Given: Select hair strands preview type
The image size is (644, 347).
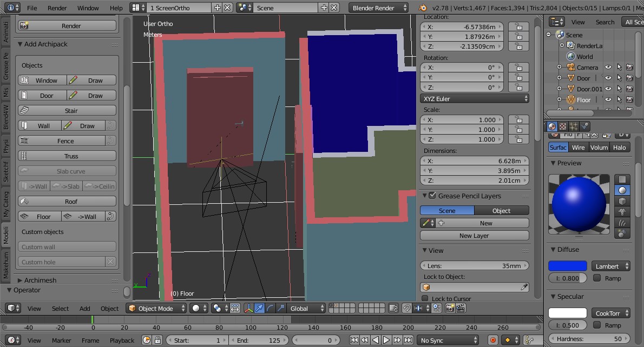Looking at the screenshot, I should (622, 223).
